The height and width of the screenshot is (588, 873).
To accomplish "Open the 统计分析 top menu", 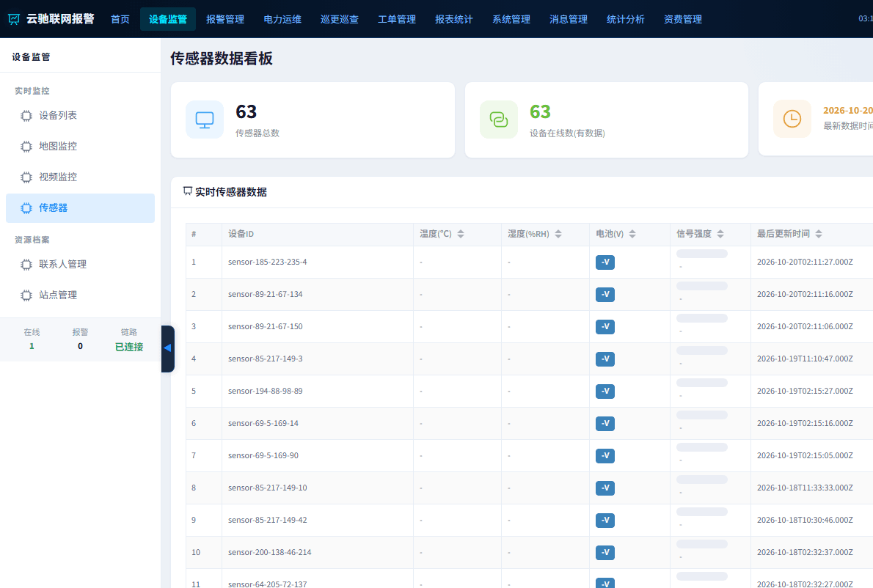I will point(625,20).
